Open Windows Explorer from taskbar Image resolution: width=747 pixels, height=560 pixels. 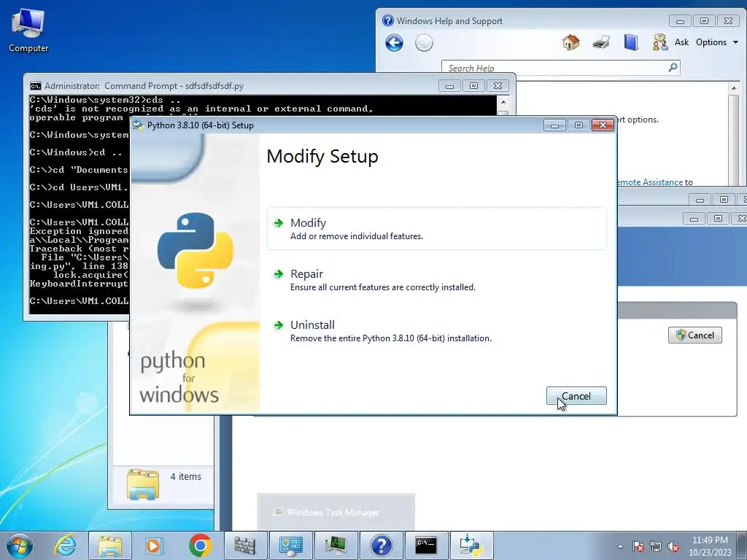coord(110,545)
